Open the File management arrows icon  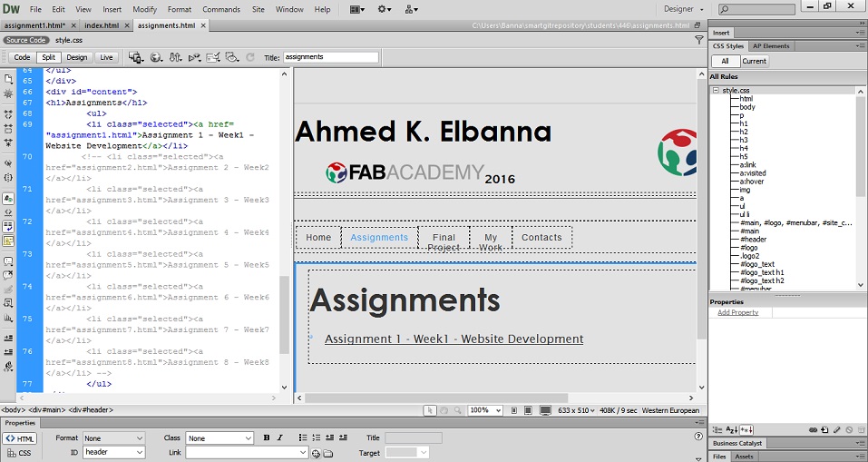(175, 57)
